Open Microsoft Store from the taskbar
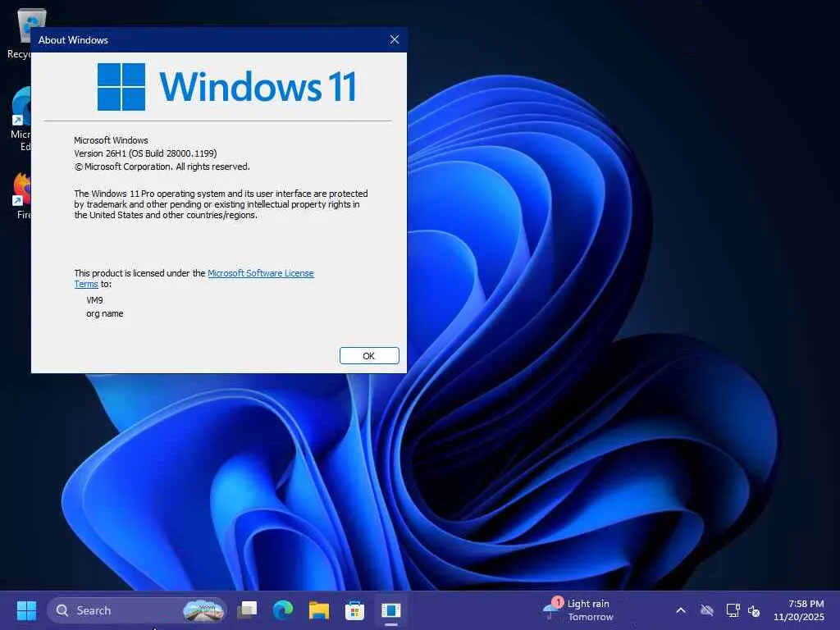Screen dimensions: 840x630 tap(354, 610)
